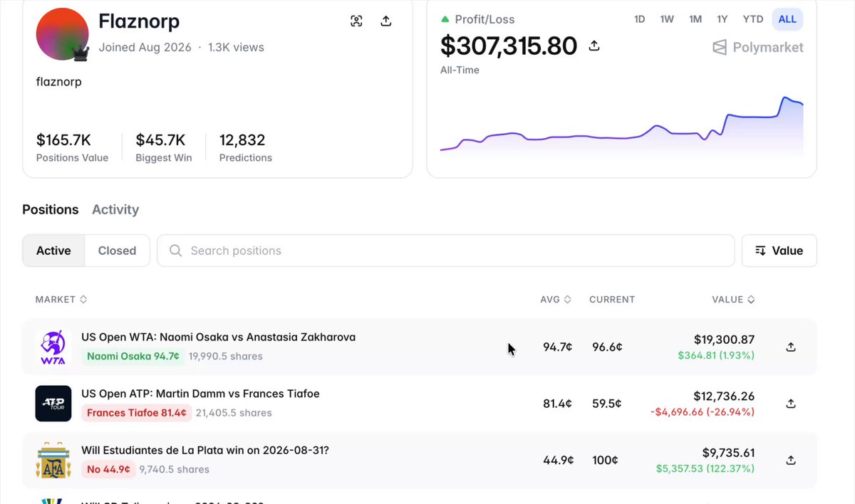
Task: Select the YTD profit range
Action: click(x=753, y=19)
